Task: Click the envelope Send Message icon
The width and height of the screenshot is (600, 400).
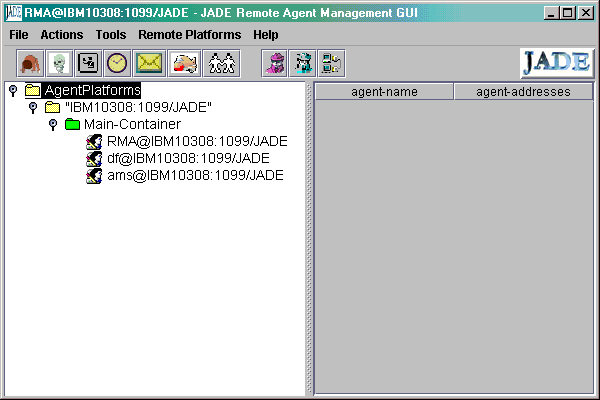Action: pos(149,63)
